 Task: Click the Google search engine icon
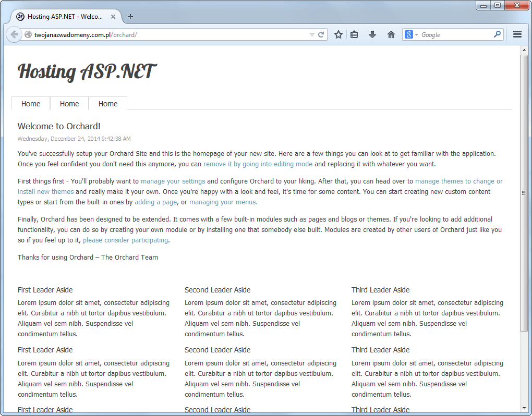coord(409,34)
